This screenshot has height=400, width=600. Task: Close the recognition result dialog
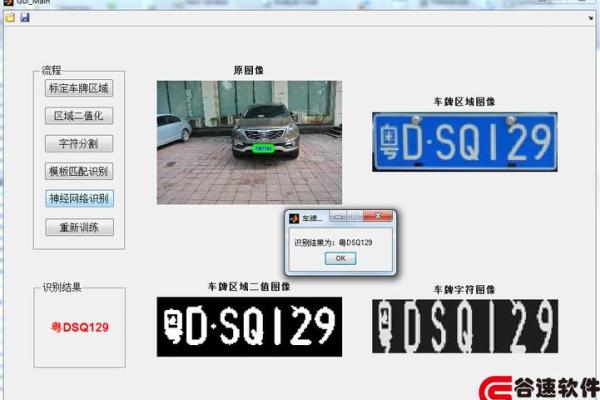[x=378, y=216]
